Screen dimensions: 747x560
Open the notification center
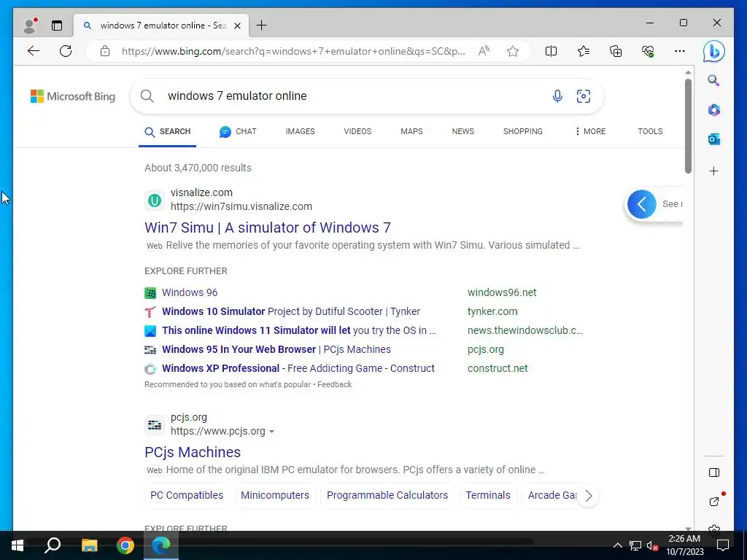[723, 545]
